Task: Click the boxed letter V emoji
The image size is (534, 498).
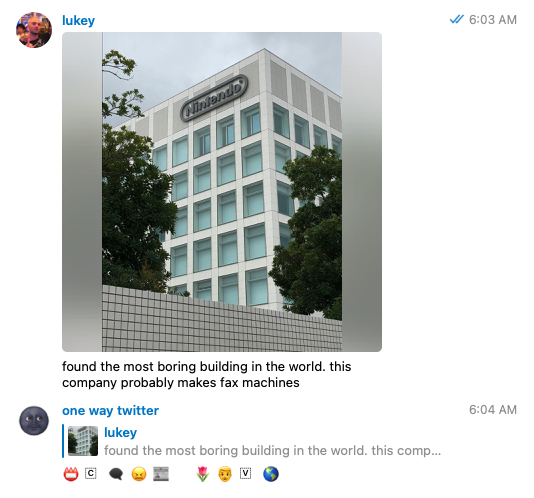Action: [246, 473]
